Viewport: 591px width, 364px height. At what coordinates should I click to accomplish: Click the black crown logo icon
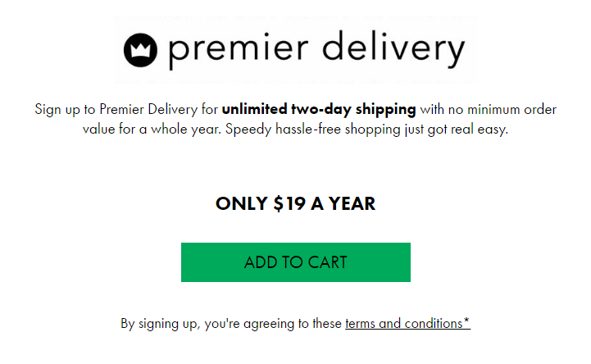click(x=140, y=50)
